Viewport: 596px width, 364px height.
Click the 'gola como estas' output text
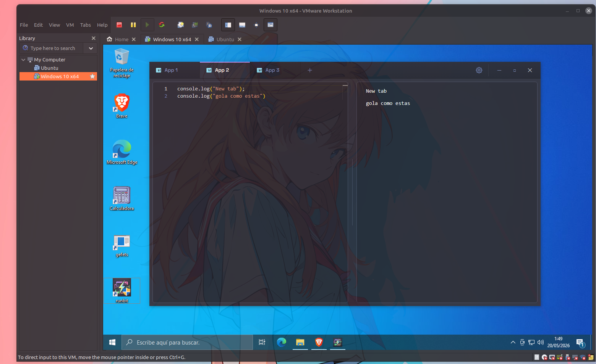pos(388,103)
